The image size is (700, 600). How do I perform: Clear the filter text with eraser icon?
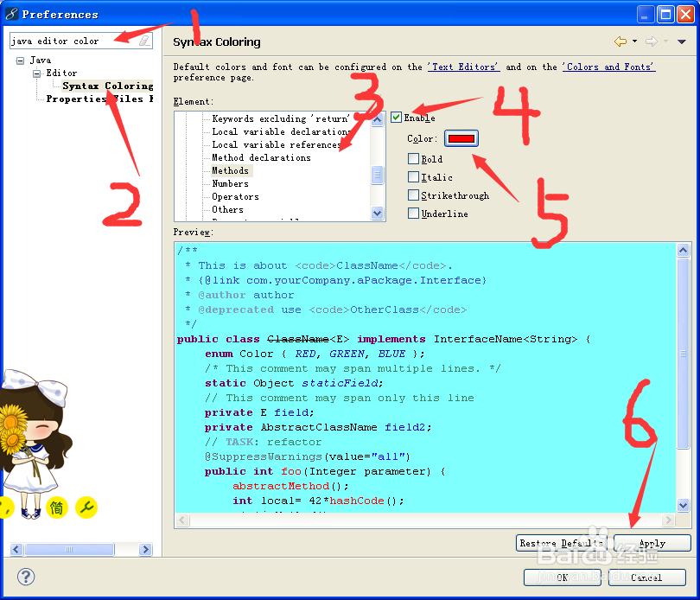pos(143,41)
